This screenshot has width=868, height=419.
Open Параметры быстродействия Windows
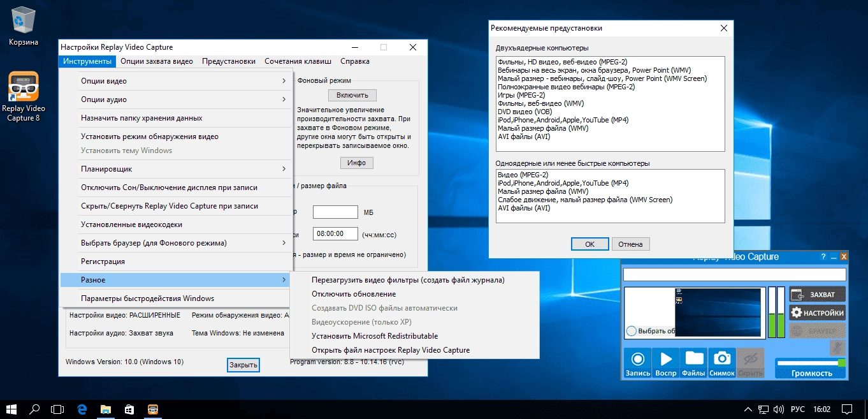pyautogui.click(x=177, y=298)
